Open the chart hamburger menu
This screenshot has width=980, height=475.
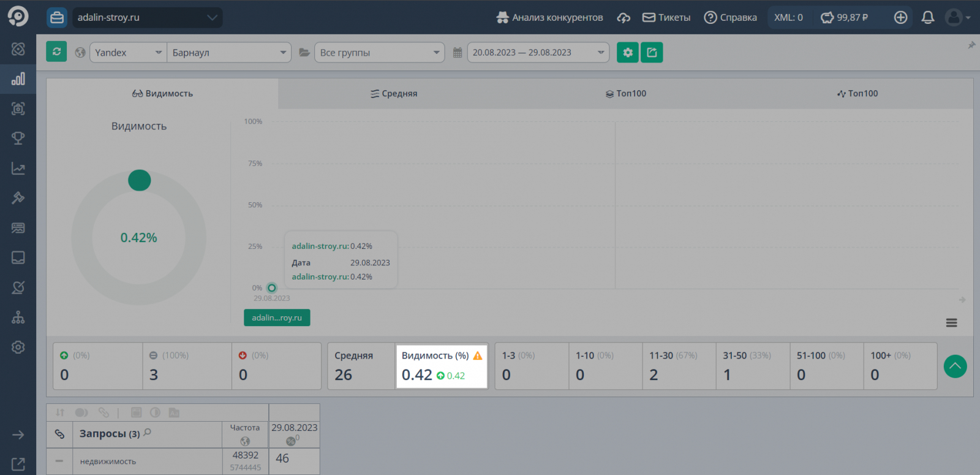pos(951,323)
